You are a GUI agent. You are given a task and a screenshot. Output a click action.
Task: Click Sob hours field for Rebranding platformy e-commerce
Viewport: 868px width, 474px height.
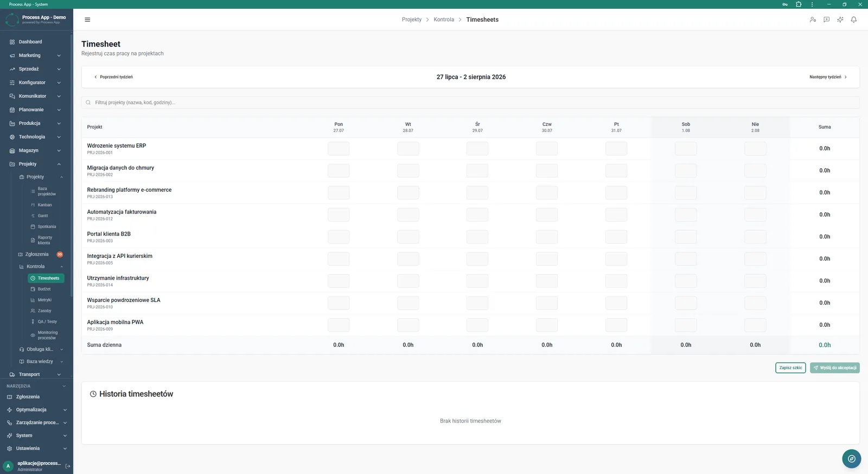click(686, 193)
